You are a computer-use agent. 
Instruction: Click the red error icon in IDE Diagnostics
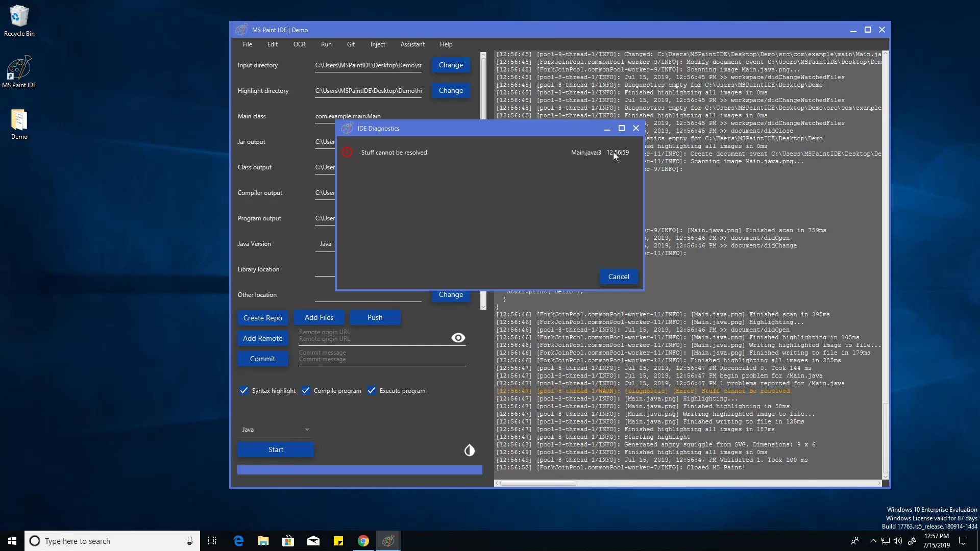pos(347,152)
